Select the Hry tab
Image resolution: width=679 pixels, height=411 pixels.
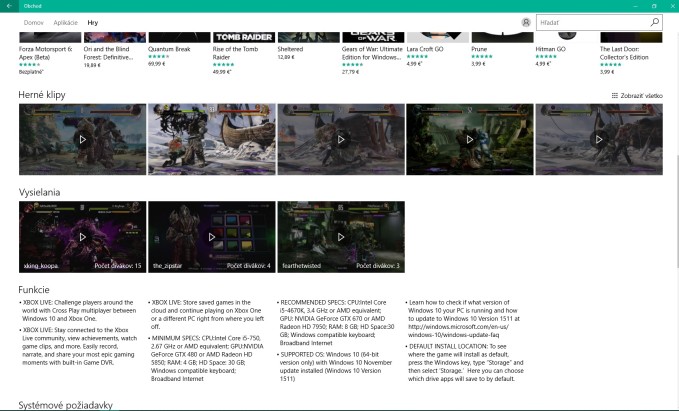click(93, 23)
